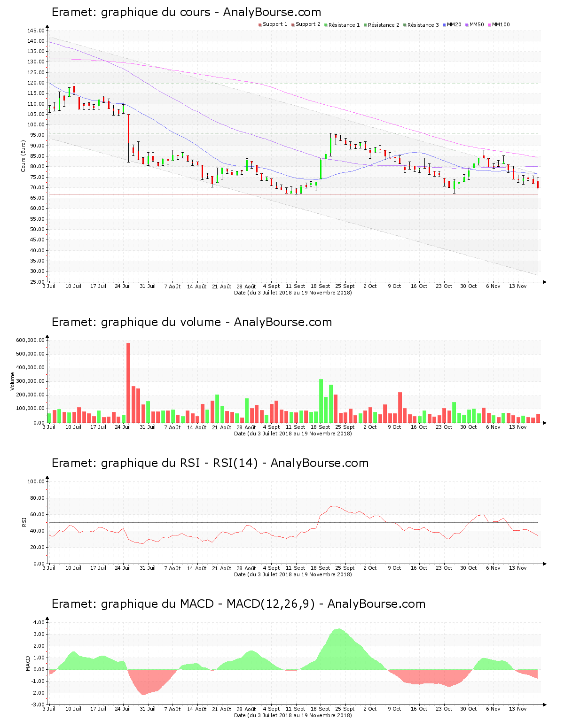
Task: Click the -1.00 value on the MACD axis
Action: [x=38, y=681]
